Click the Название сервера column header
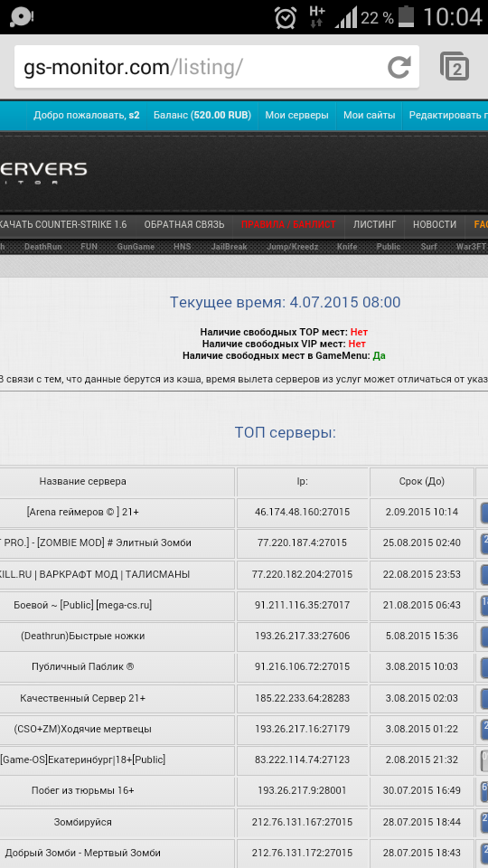The height and width of the screenshot is (868, 488). point(82,482)
